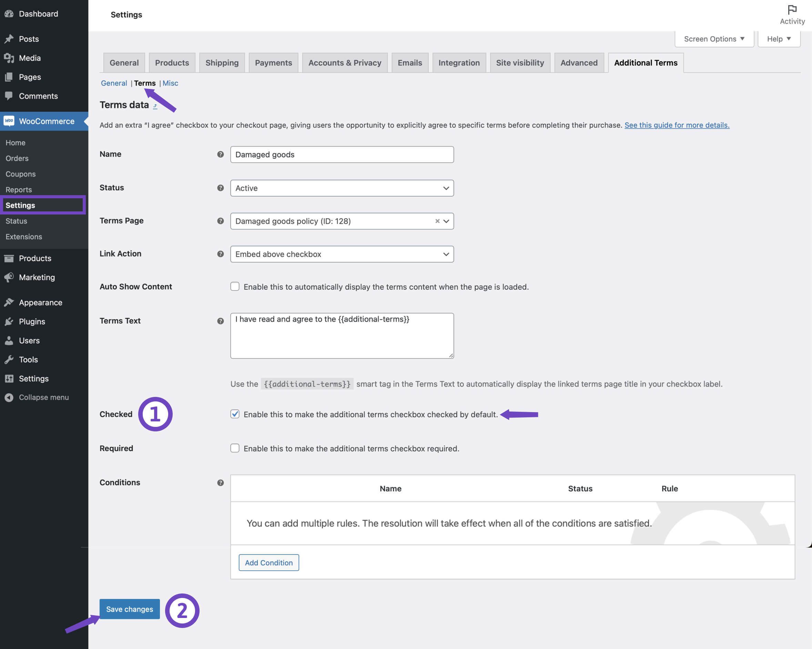Clear the selected Terms Page with the × control
812x649 pixels.
click(437, 221)
